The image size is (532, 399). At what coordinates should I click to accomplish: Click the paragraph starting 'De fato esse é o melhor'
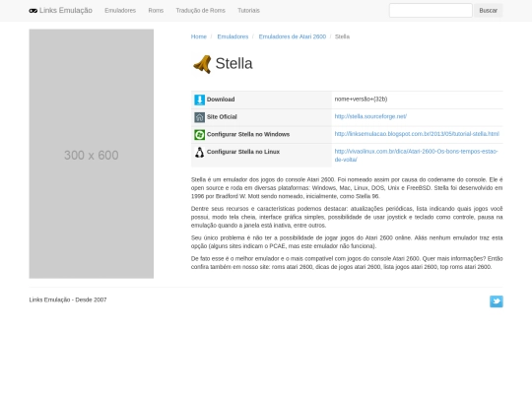click(x=347, y=263)
